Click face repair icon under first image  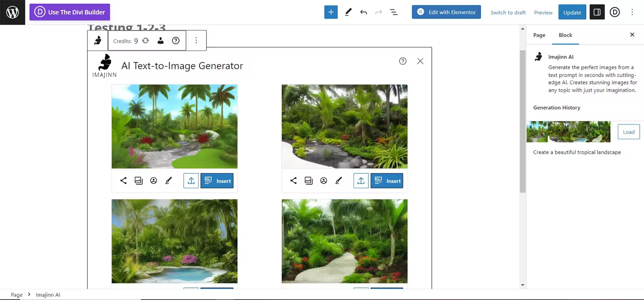coord(153,180)
